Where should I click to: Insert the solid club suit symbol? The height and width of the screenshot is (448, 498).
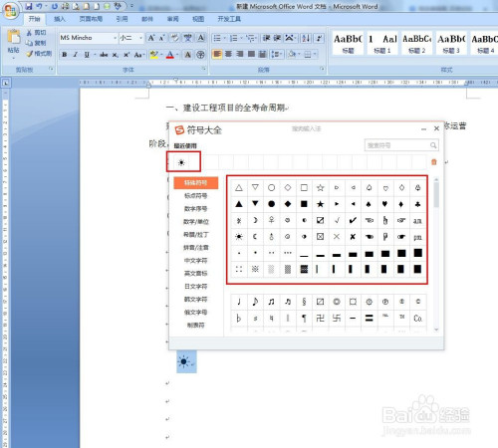click(x=417, y=204)
